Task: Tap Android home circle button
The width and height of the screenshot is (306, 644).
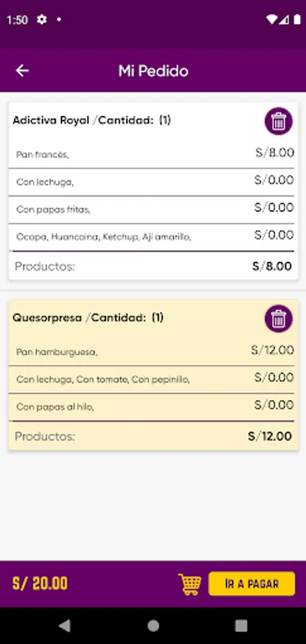Action: (x=153, y=625)
